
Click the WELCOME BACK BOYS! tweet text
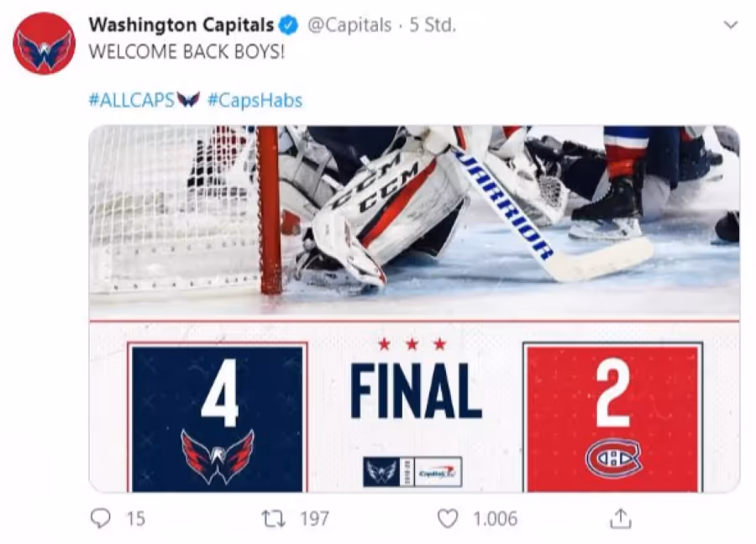187,51
